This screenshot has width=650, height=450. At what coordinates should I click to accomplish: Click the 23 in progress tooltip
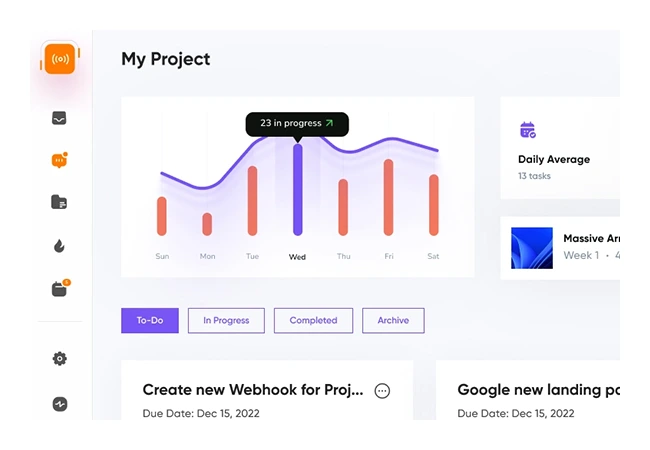click(x=297, y=123)
